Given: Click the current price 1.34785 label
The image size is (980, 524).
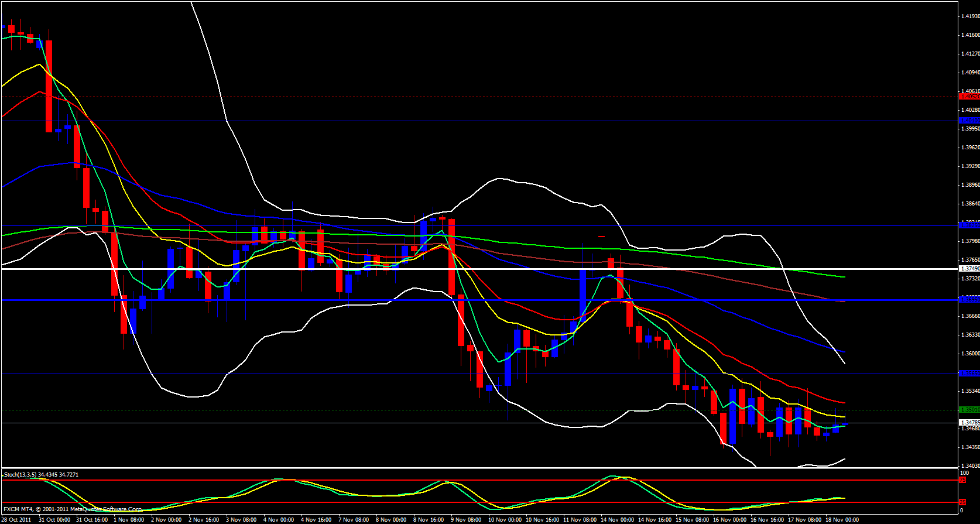Looking at the screenshot, I should click(969, 423).
